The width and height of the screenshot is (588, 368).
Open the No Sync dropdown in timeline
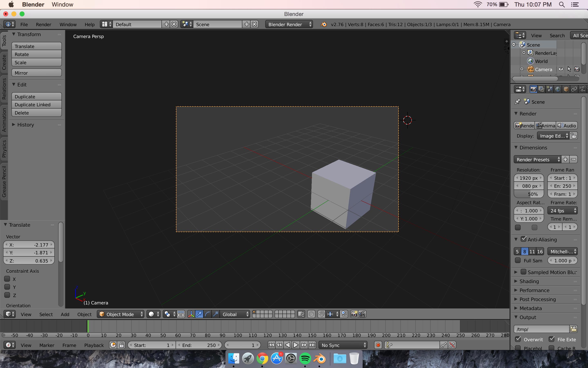(343, 345)
